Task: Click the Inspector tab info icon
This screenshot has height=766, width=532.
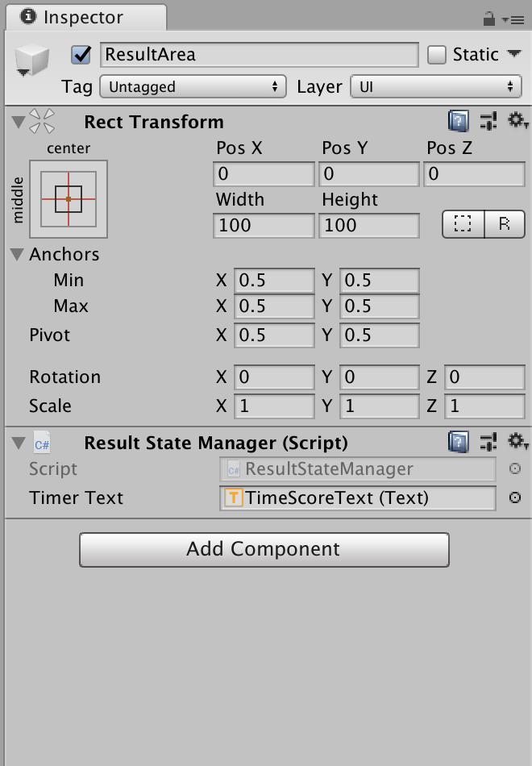Action: pos(28,16)
